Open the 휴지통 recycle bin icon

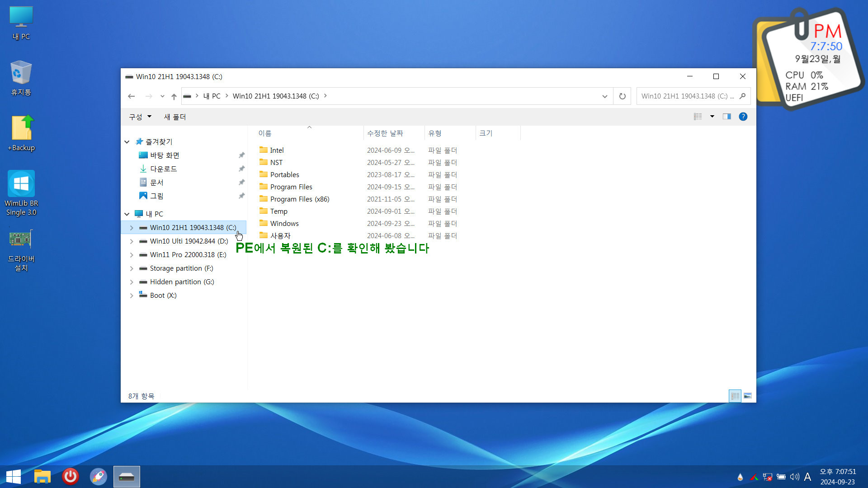coord(21,78)
